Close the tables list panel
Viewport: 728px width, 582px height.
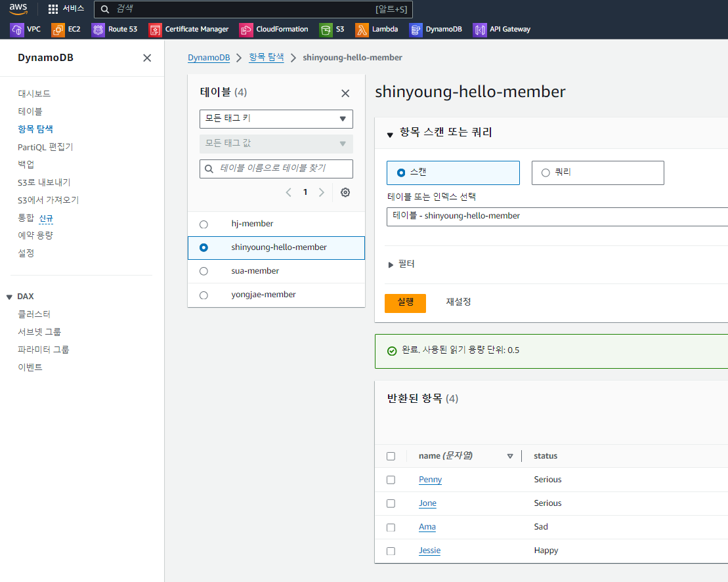(x=345, y=93)
